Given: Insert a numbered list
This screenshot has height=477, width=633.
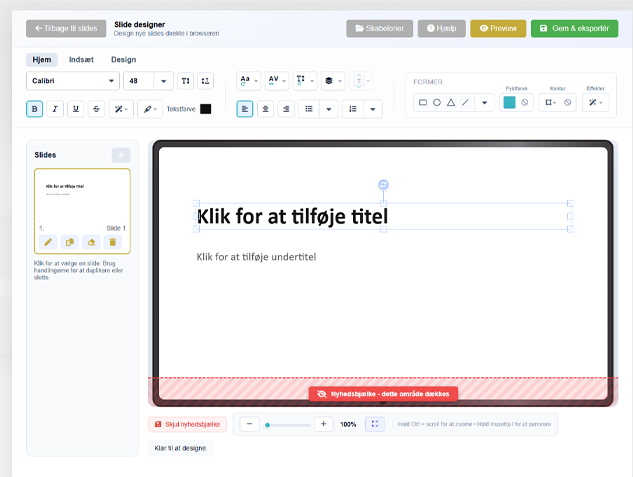Looking at the screenshot, I should (x=353, y=109).
